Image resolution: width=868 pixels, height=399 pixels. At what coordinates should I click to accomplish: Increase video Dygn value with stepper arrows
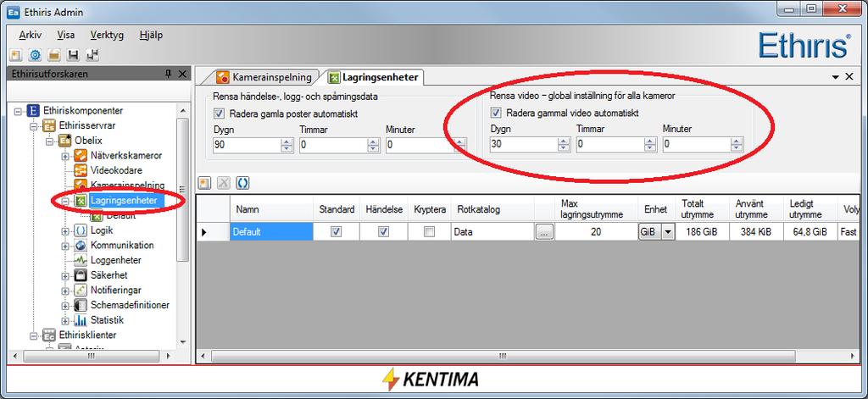pos(564,141)
